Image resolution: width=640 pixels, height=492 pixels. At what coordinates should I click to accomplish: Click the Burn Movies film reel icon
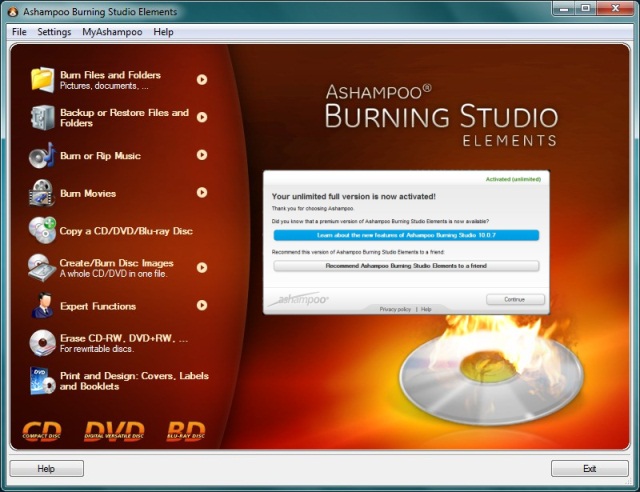click(x=42, y=193)
